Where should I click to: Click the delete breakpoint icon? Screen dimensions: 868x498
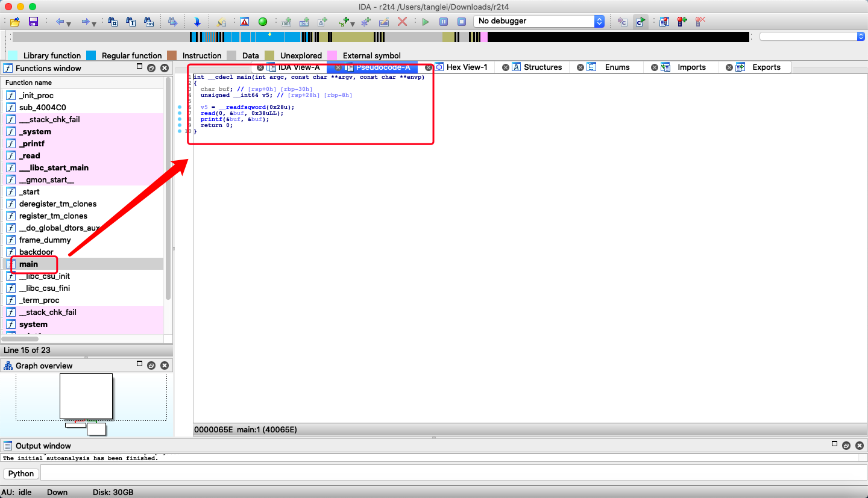pyautogui.click(x=700, y=22)
